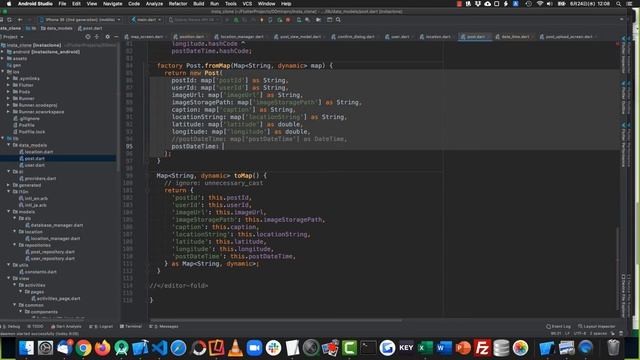Open Trash from the Dock
The height and width of the screenshot is (360, 640).
tap(613, 348)
